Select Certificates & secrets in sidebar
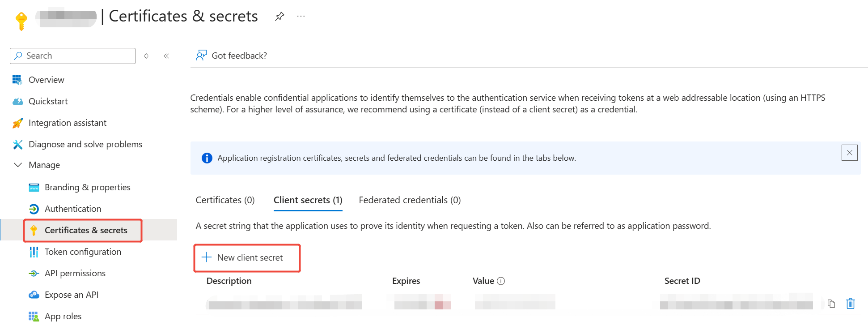The height and width of the screenshot is (330, 868). click(x=86, y=230)
